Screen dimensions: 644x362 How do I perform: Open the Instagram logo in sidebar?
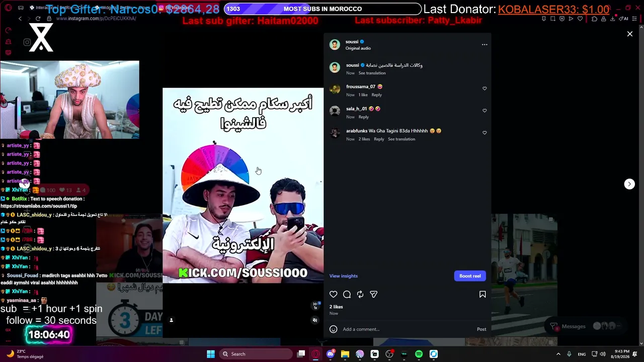(x=27, y=42)
